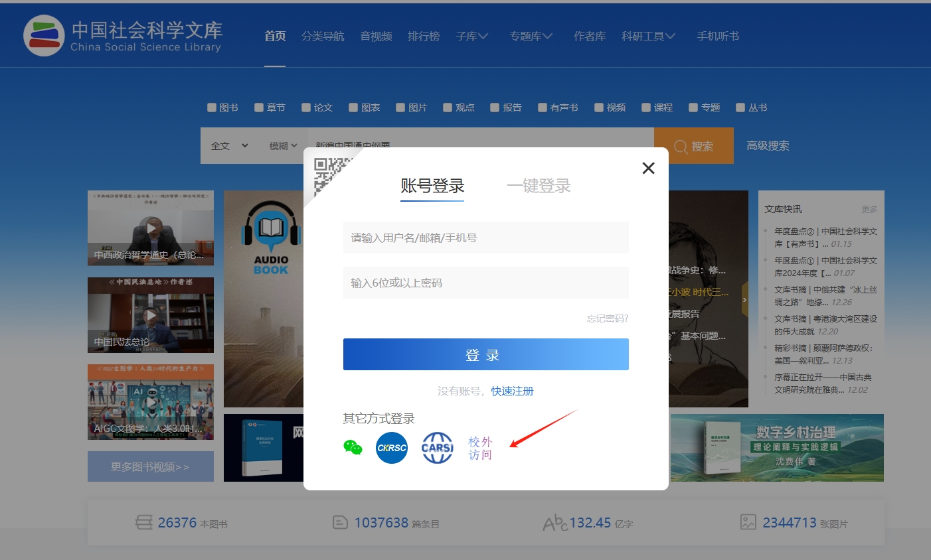The height and width of the screenshot is (560, 931).
Task: Log in via CARSI icon
Action: coord(438,448)
